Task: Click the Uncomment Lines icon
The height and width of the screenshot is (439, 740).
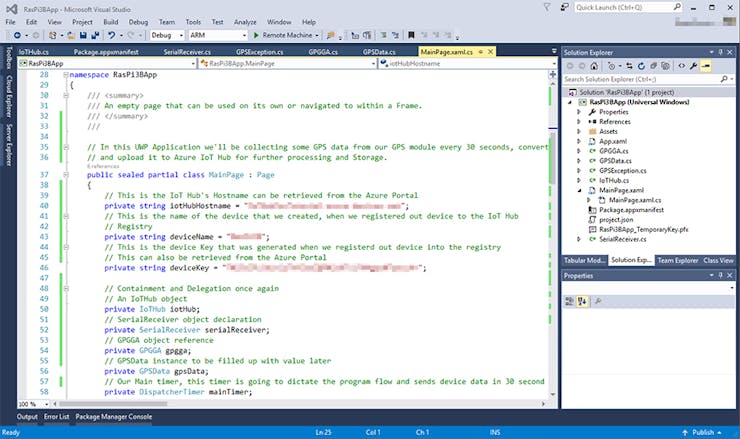Action: (x=395, y=35)
